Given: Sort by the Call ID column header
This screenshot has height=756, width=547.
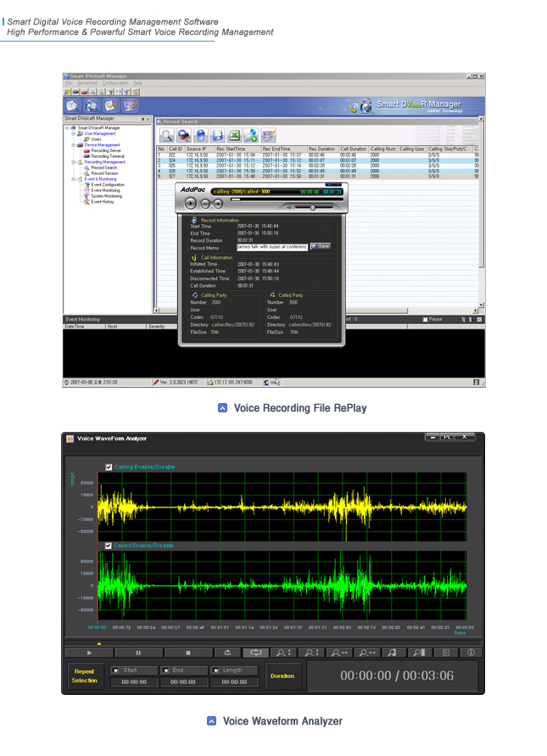Looking at the screenshot, I should [x=176, y=149].
